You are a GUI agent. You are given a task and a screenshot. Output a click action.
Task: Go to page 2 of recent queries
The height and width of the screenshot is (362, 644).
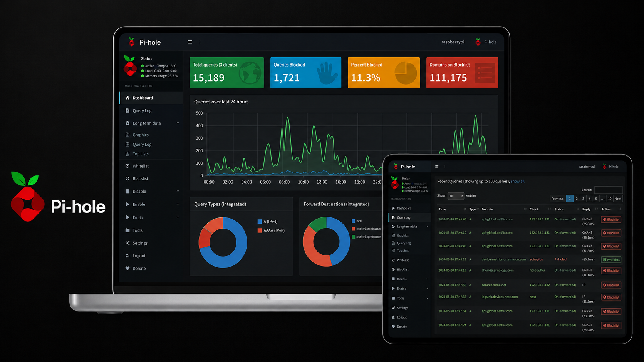[577, 199]
